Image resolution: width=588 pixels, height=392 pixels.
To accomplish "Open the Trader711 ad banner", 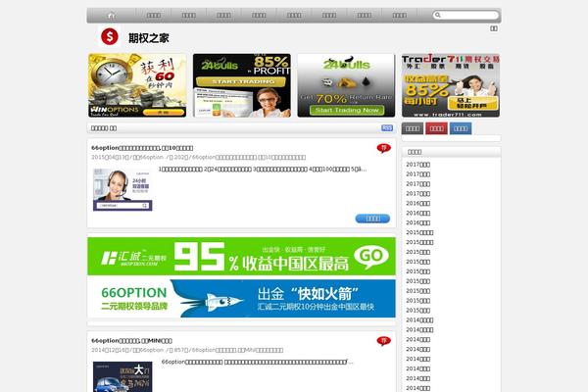I will pos(451,85).
